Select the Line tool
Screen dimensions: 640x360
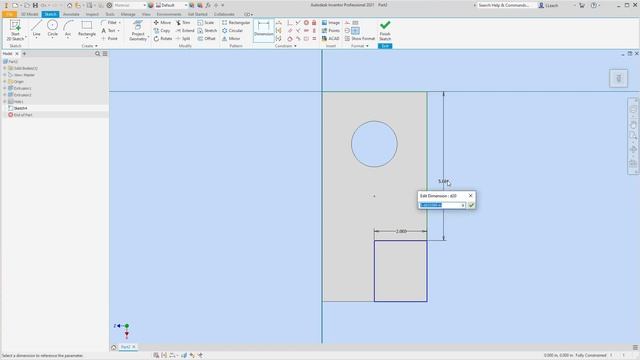tap(36, 29)
